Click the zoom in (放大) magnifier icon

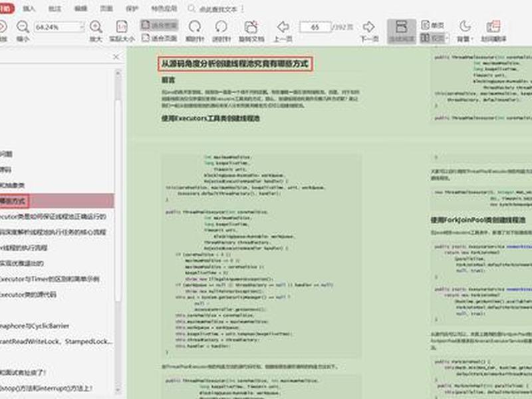click(x=96, y=27)
